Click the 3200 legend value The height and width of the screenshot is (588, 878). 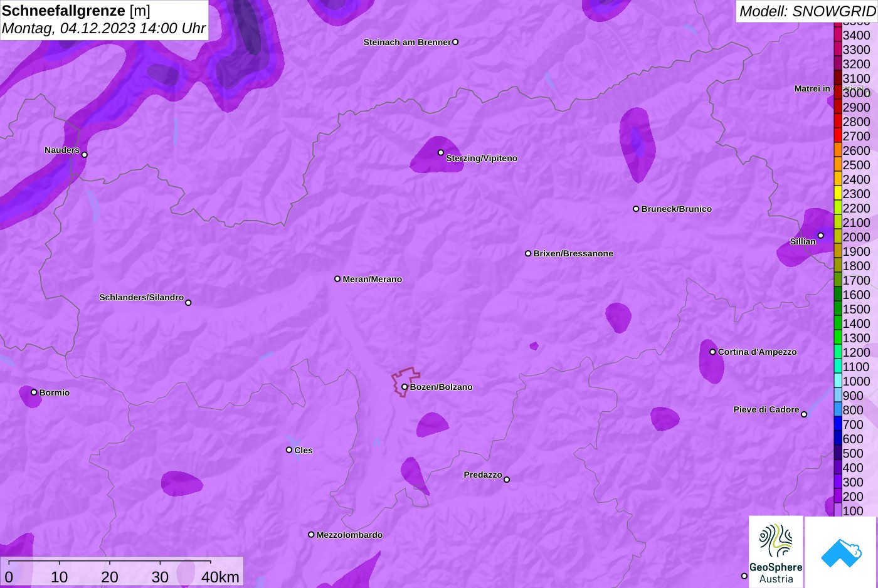point(857,64)
